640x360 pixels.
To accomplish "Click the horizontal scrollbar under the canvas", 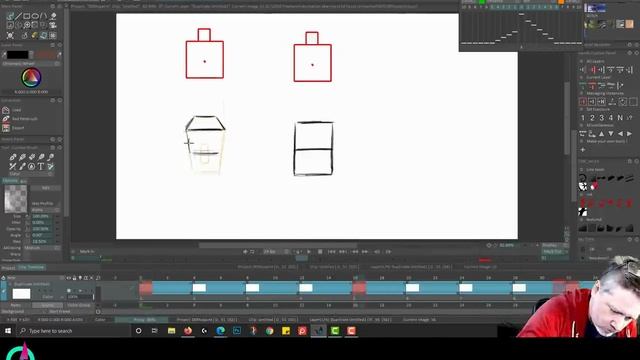I will pyautogui.click(x=278, y=245).
